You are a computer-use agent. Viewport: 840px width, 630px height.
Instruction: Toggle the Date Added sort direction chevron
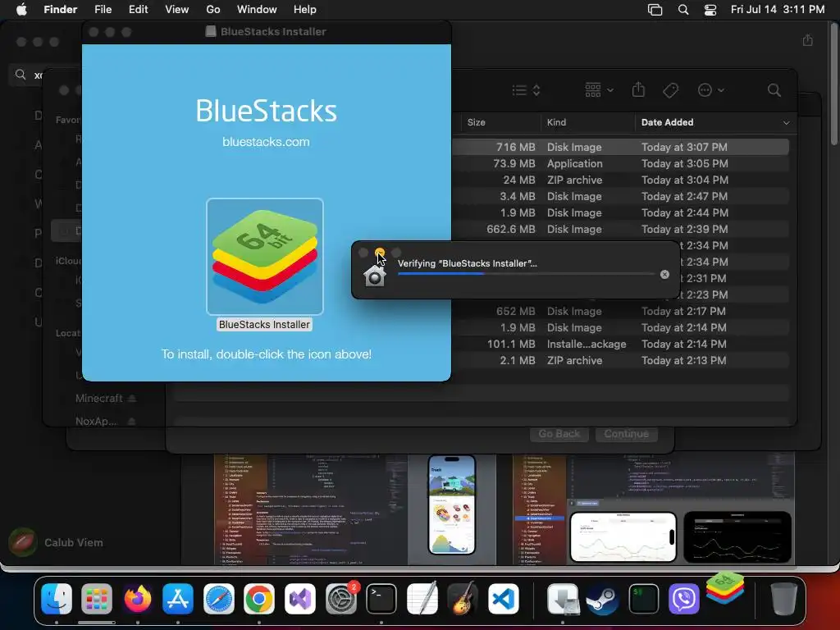[x=786, y=123]
